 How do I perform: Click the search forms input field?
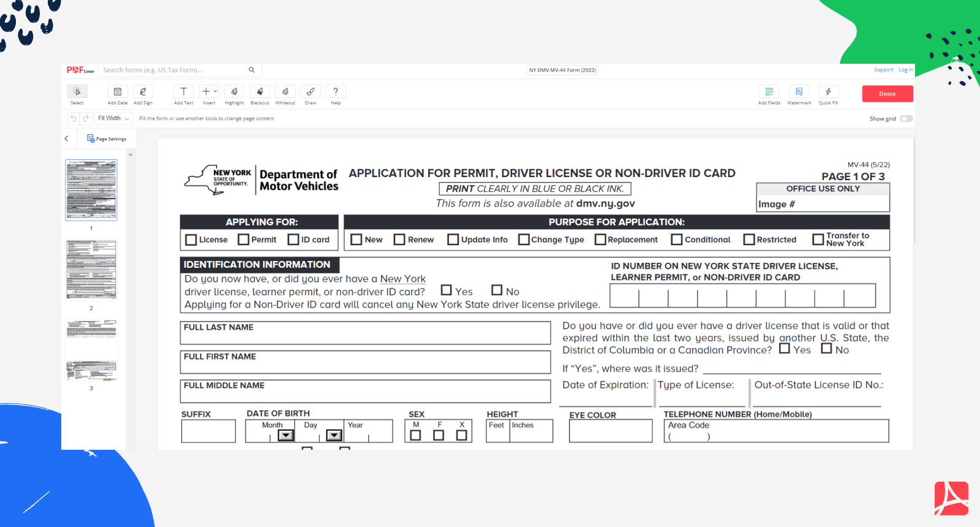click(x=174, y=70)
